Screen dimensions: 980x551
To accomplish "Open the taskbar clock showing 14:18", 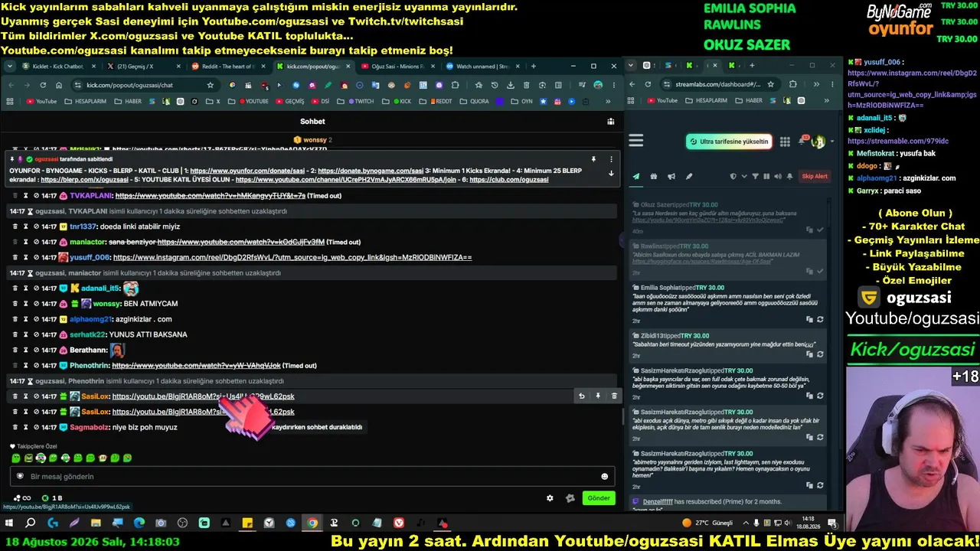I will [x=808, y=523].
